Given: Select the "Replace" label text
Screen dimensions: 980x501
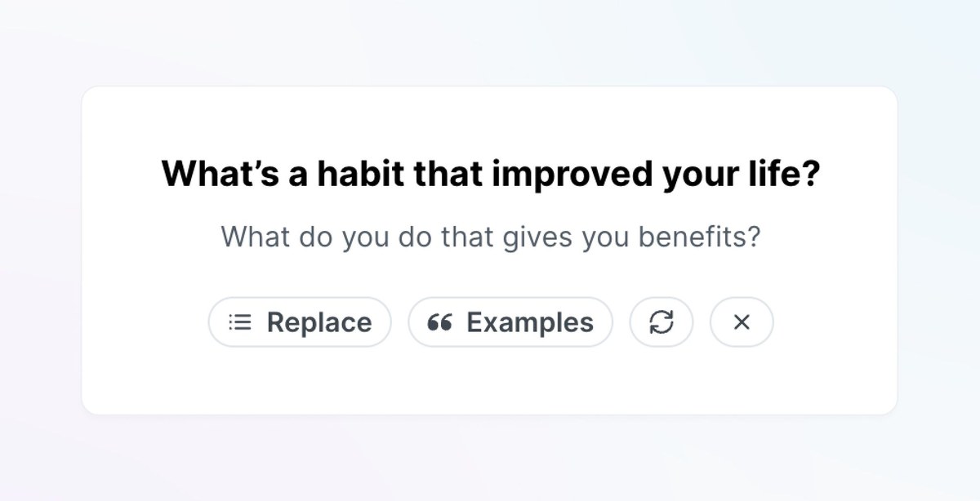Looking at the screenshot, I should pyautogui.click(x=319, y=323).
